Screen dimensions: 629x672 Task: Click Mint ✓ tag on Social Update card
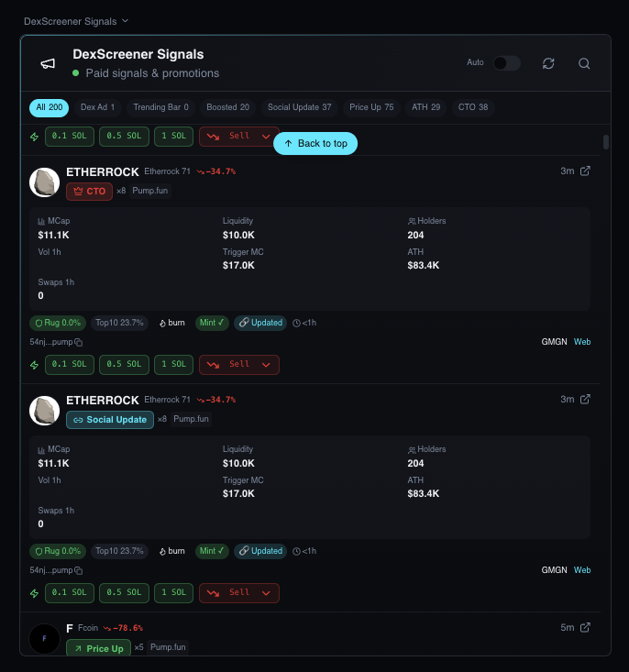pos(212,552)
